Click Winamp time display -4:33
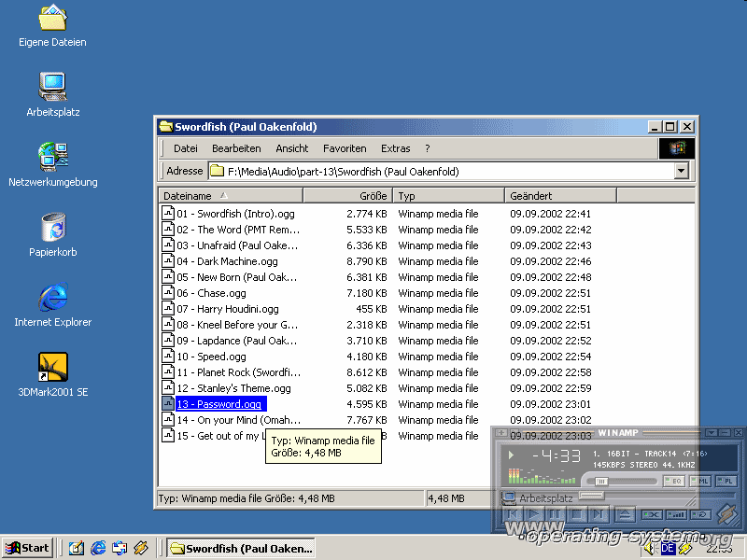 click(557, 455)
